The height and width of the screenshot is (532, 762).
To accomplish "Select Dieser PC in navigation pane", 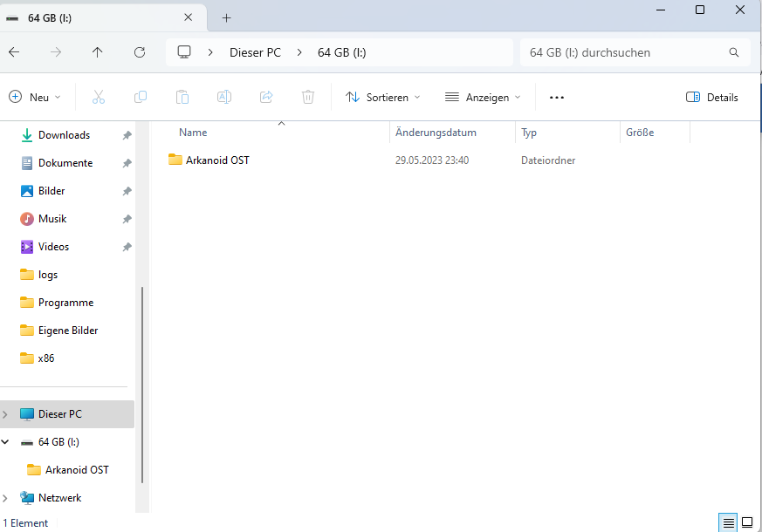I will [67, 414].
